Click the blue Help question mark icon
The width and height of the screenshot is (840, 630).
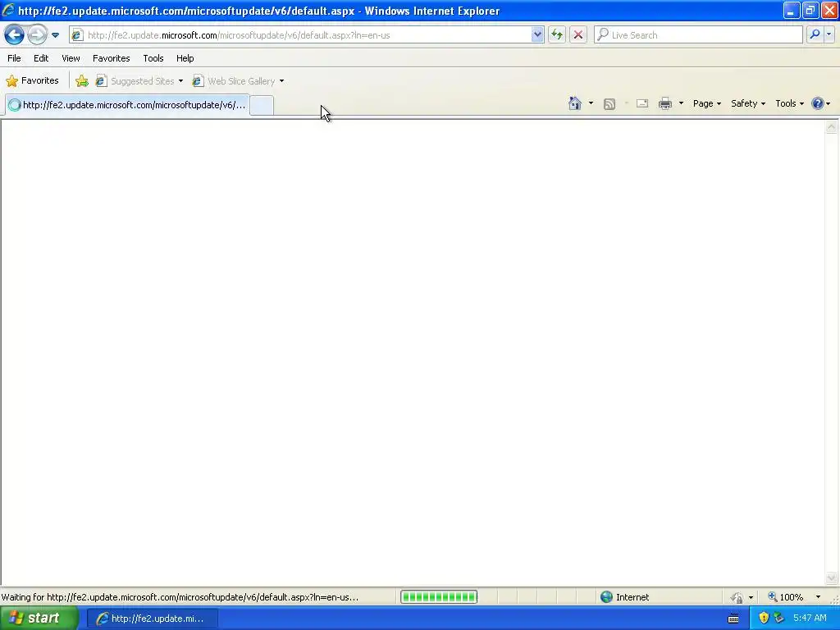tap(818, 103)
